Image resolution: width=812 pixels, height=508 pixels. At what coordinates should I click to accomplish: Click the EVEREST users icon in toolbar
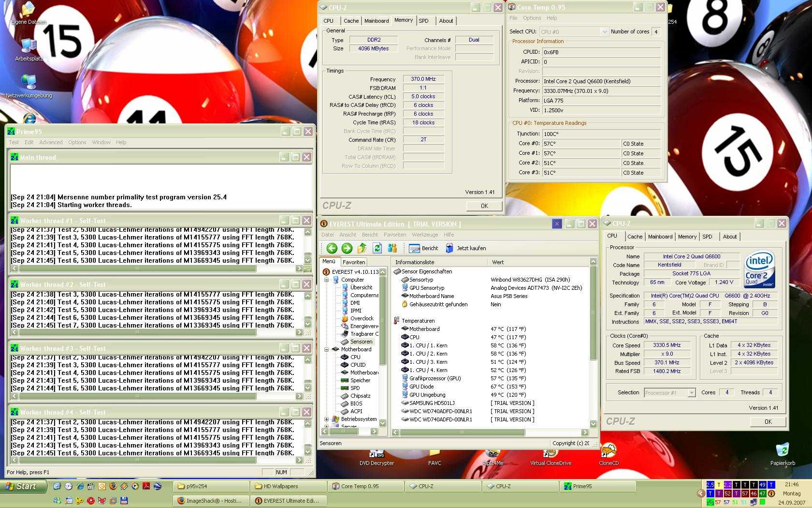392,248
